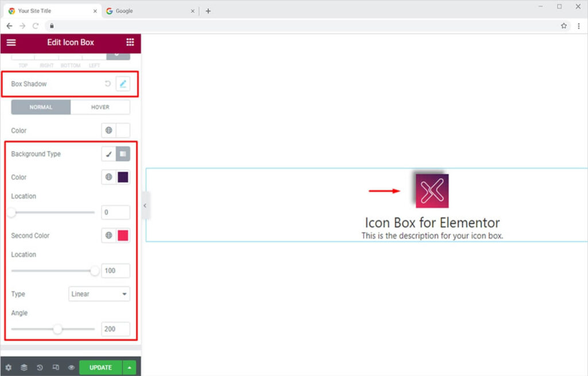
Task: Click the green Update button
Action: [x=100, y=367]
